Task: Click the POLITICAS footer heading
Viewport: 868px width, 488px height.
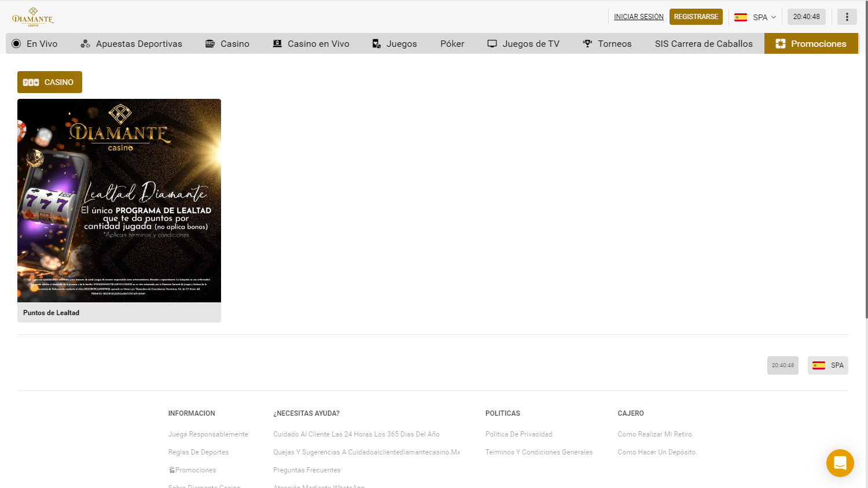Action: tap(503, 413)
